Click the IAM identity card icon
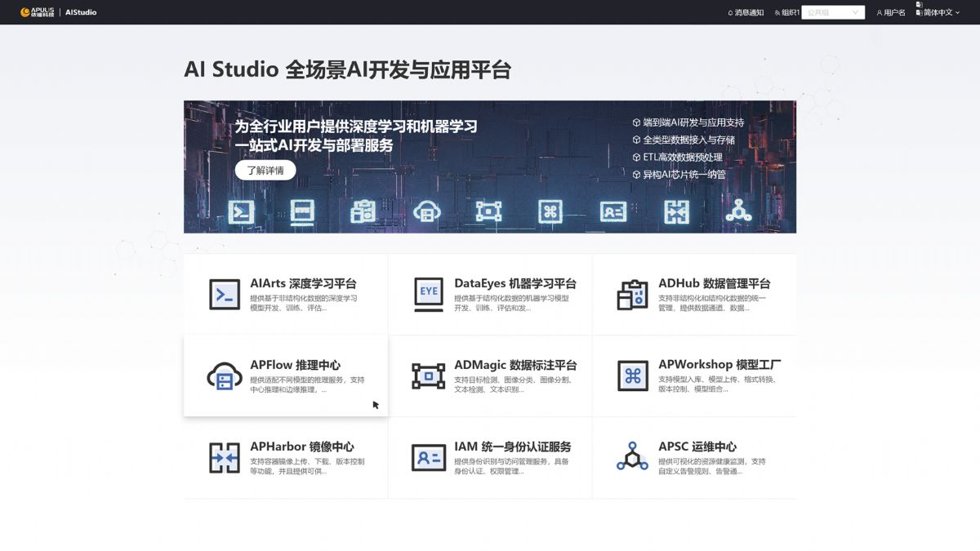 pyautogui.click(x=429, y=457)
